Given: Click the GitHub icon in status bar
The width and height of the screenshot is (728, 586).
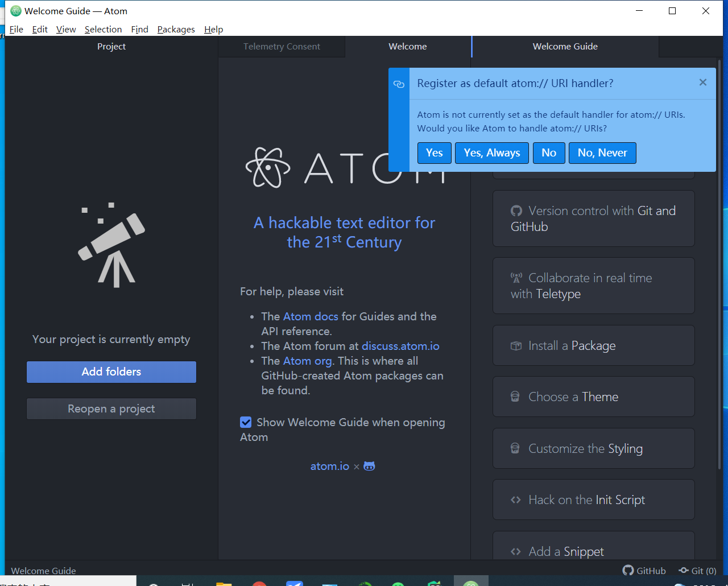Looking at the screenshot, I should (x=628, y=570).
